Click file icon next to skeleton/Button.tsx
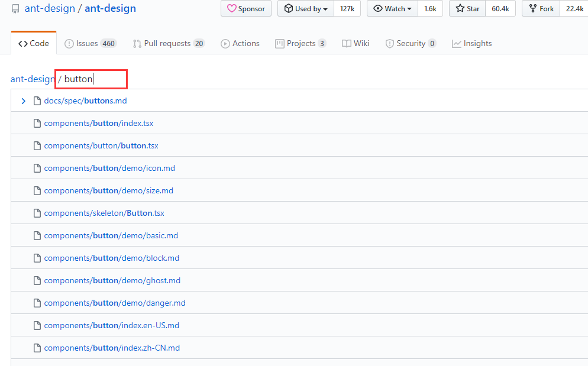 (37, 213)
